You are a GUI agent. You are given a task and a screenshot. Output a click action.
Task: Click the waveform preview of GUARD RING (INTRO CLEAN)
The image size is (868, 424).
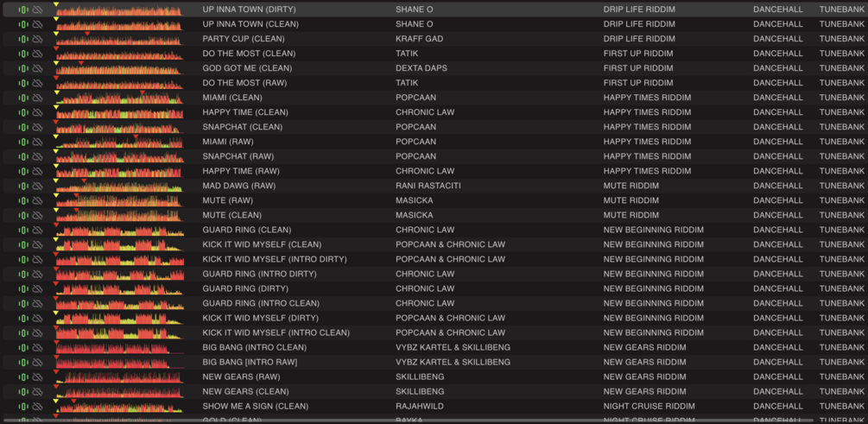(x=118, y=303)
